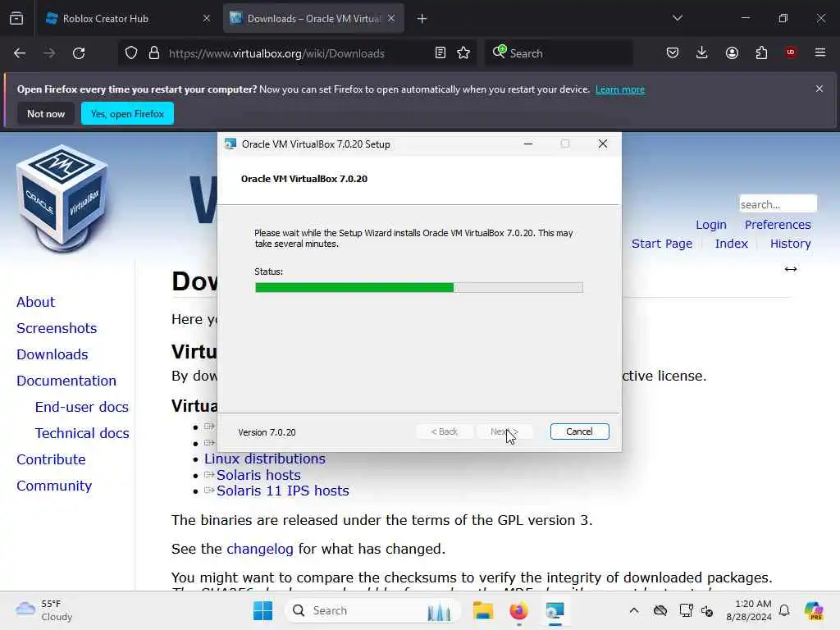
Task: Open Community in the sidebar
Action: point(54,486)
